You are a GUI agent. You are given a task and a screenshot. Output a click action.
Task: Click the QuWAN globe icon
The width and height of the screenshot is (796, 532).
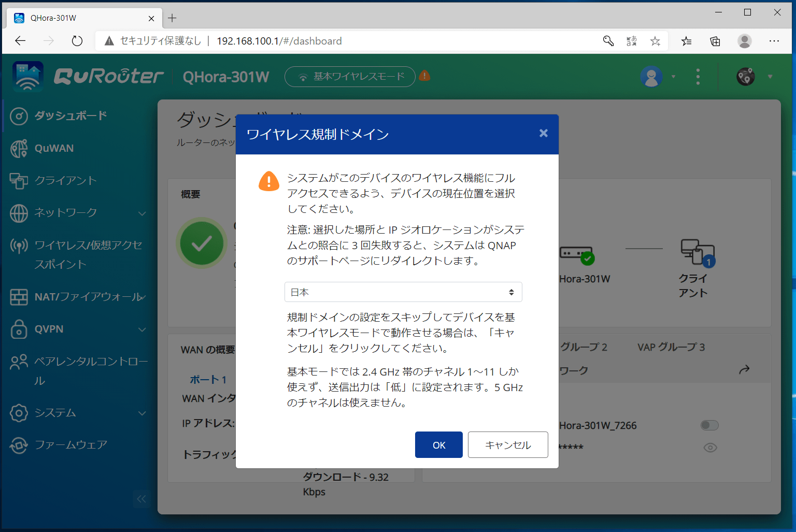[19, 149]
